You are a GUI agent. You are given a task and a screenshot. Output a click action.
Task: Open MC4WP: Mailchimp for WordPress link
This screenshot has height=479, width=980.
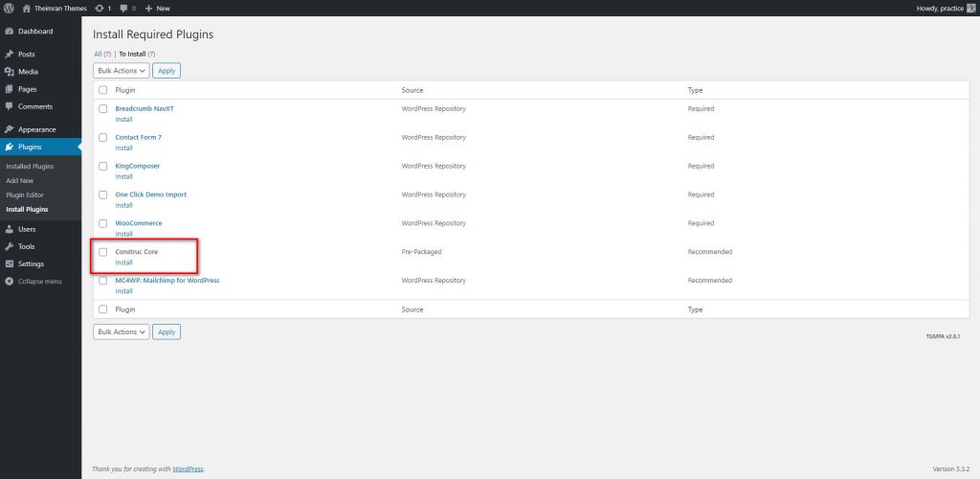167,281
